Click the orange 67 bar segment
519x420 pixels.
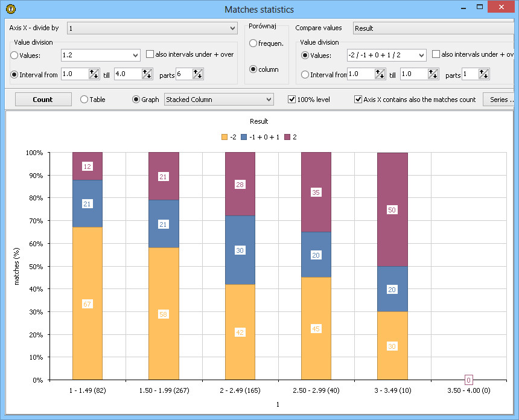point(87,304)
